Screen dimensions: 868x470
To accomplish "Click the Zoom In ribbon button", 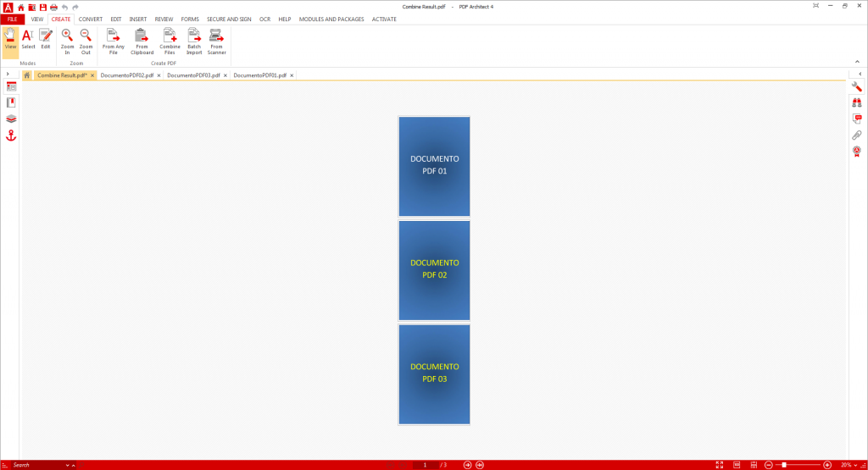I will pyautogui.click(x=67, y=42).
